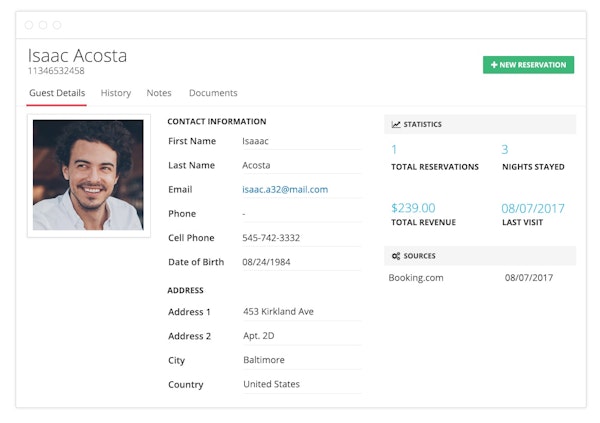Click the statistics chart icon
600x423 pixels.
click(x=396, y=125)
